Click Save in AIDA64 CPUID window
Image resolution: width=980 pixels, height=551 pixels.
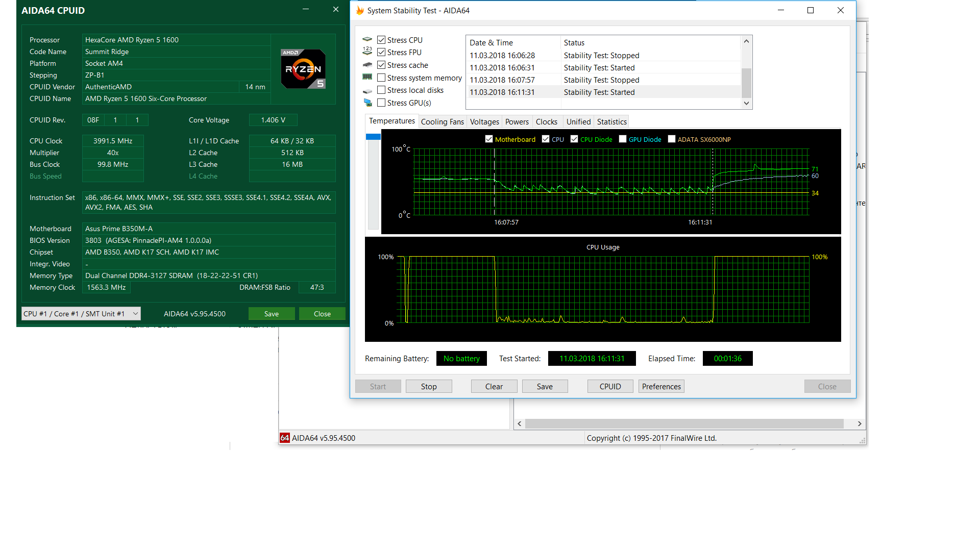272,314
